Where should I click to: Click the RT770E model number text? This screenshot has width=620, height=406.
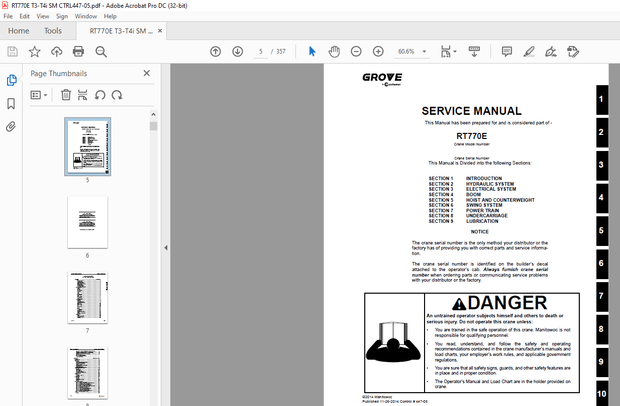point(471,136)
